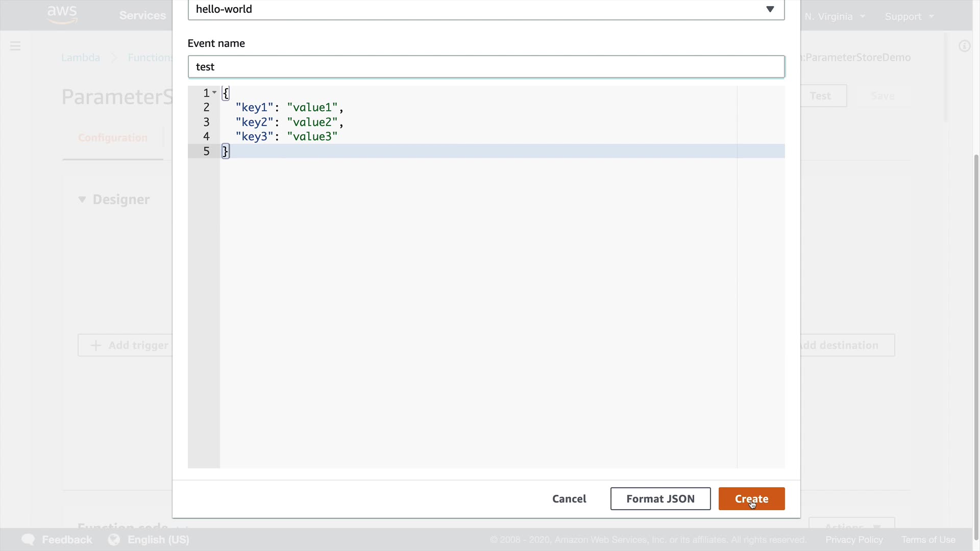Click the info circle icon

click(x=964, y=46)
